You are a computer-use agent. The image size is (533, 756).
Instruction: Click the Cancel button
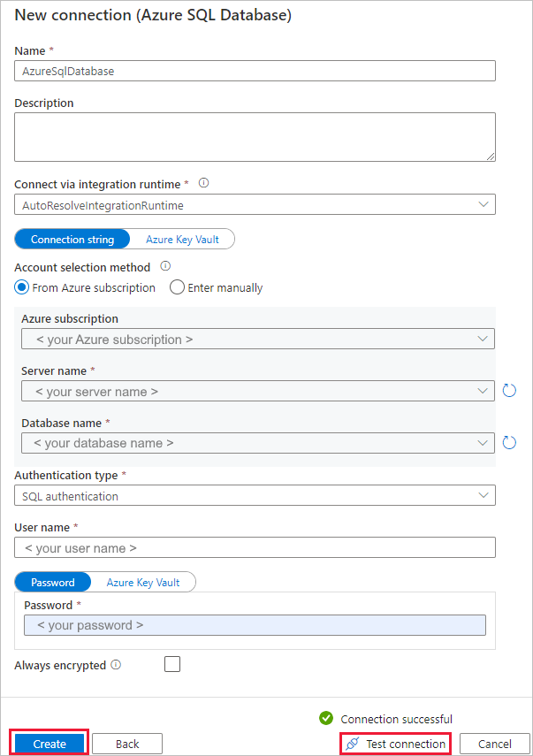point(494,744)
